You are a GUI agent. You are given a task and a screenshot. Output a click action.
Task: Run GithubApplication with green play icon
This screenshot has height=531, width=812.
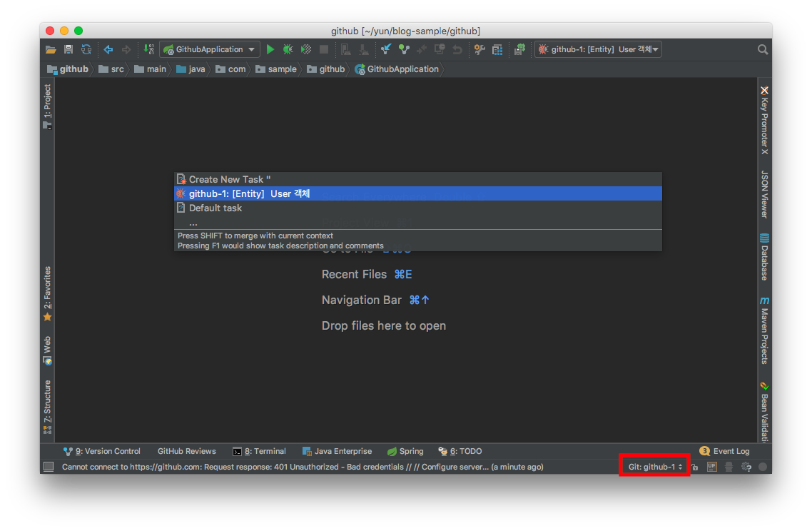(x=270, y=49)
